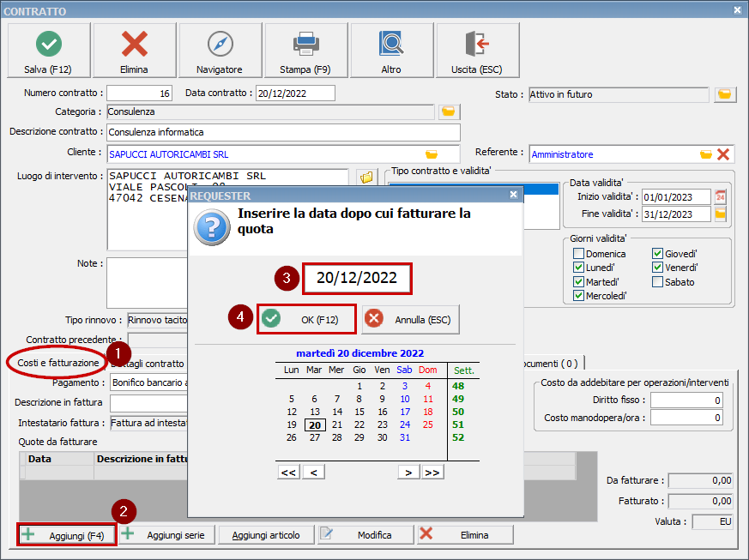The width and height of the screenshot is (749, 560).
Task: Click Annulla (ESC) to cancel
Action: [x=410, y=319]
